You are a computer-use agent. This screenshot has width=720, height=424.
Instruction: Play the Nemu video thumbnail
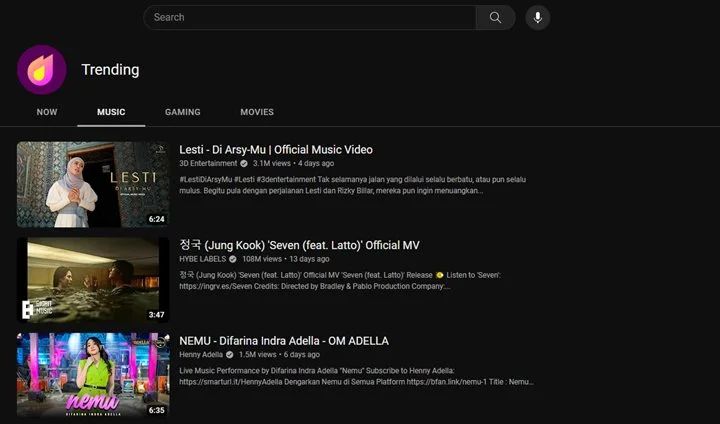[93, 375]
